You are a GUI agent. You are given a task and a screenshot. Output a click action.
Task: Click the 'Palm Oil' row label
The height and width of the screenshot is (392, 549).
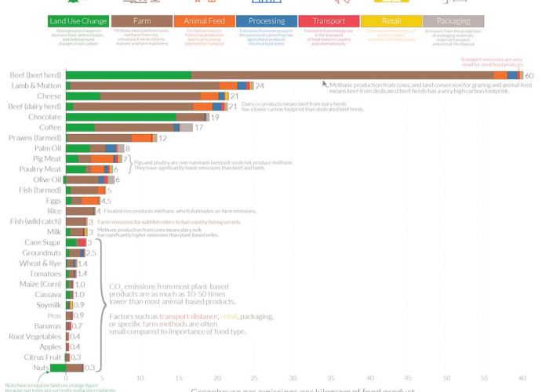[48, 148]
